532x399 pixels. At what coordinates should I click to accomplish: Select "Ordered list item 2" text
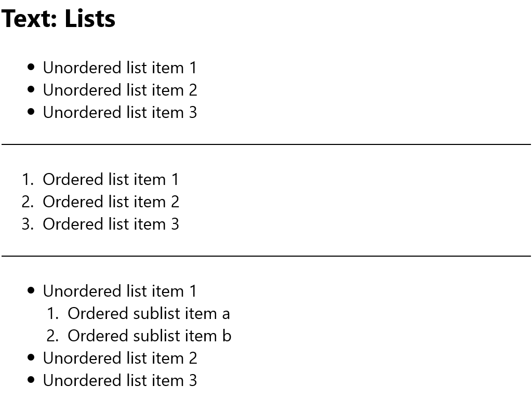pos(111,202)
